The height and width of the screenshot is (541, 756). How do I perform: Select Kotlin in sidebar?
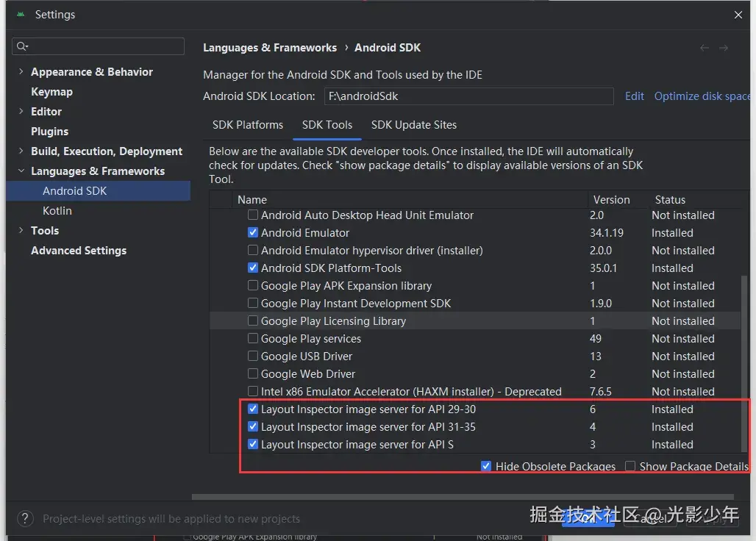57,211
